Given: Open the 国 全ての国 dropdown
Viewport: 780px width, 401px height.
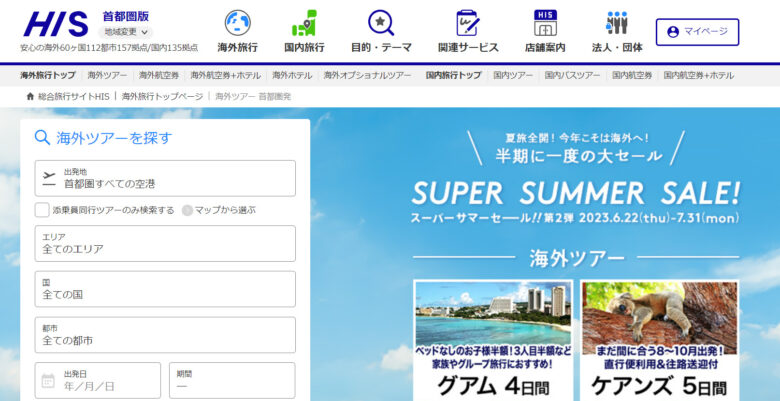Looking at the screenshot, I should pyautogui.click(x=165, y=289).
